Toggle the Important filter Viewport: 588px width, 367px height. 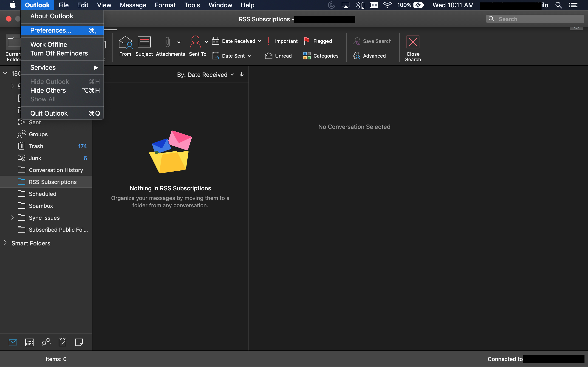click(x=283, y=41)
